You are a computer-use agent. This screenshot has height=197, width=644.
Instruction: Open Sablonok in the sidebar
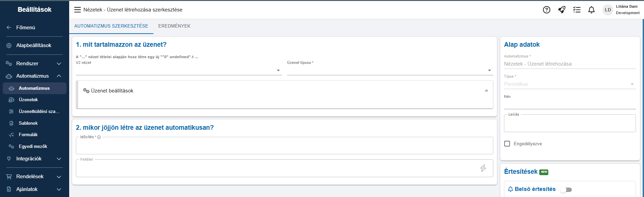(28, 123)
